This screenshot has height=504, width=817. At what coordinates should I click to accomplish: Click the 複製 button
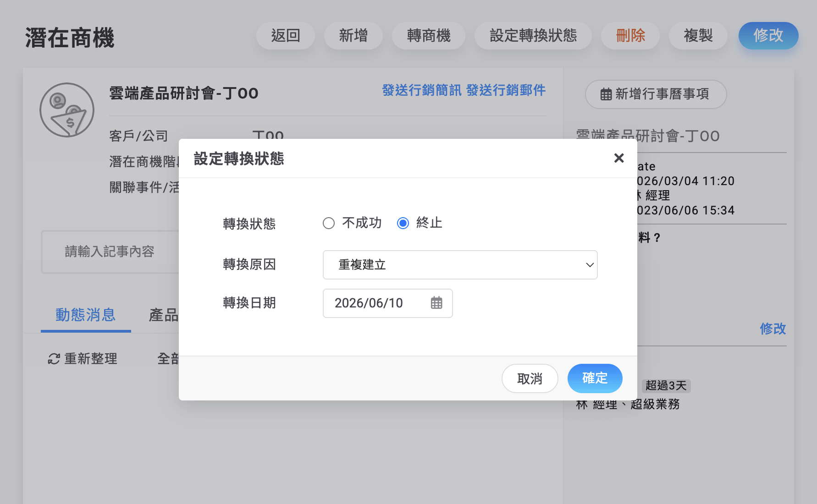pos(698,36)
